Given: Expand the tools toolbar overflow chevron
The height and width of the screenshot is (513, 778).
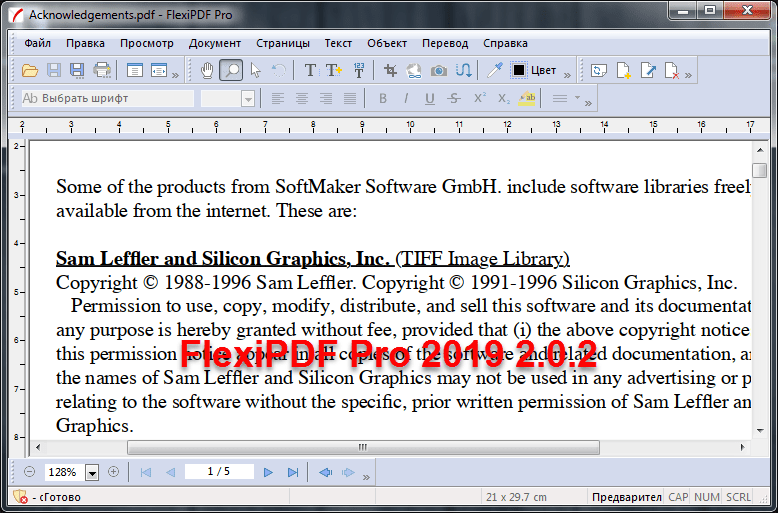Looking at the screenshot, I should click(567, 75).
